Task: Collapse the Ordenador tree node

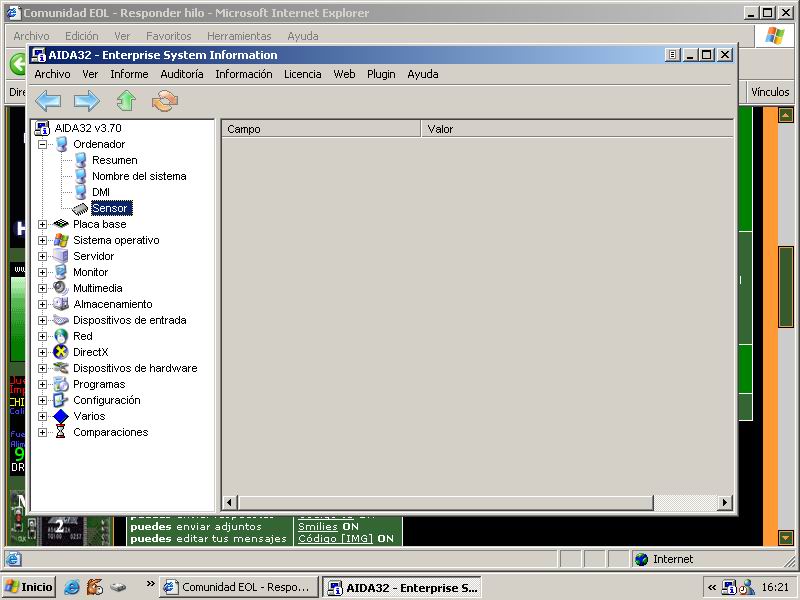Action: (x=43, y=144)
